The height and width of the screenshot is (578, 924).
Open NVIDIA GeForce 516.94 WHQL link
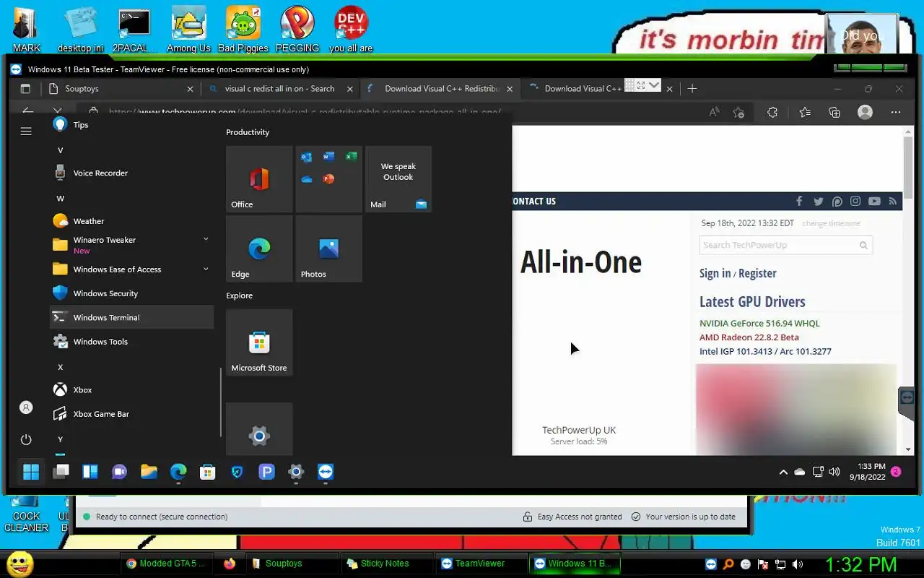tap(759, 323)
